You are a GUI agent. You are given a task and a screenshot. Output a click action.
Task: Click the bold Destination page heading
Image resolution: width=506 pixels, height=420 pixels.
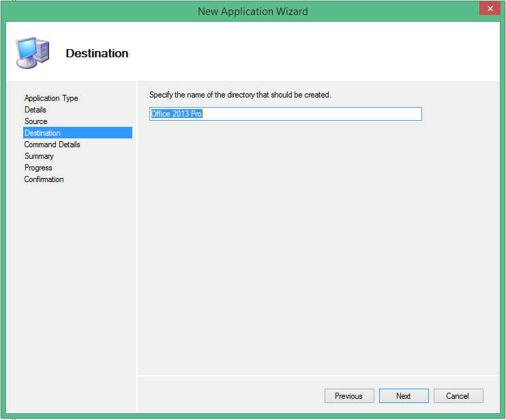[x=97, y=53]
